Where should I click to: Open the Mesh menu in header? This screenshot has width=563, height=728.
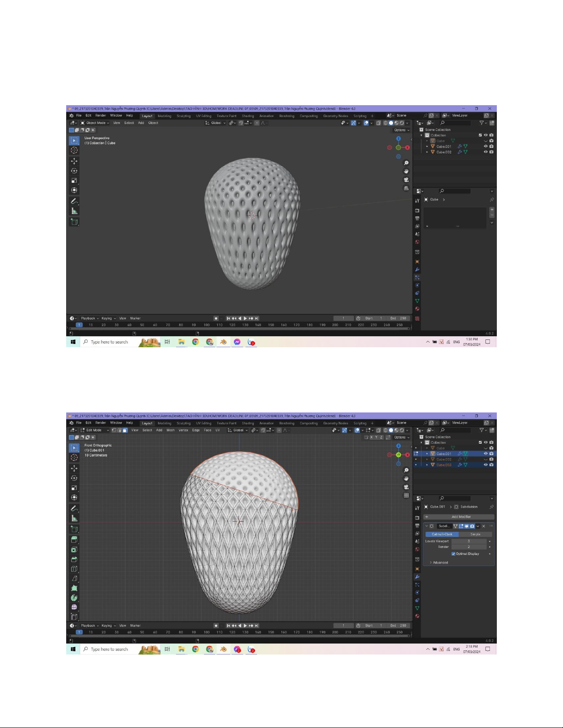point(171,430)
